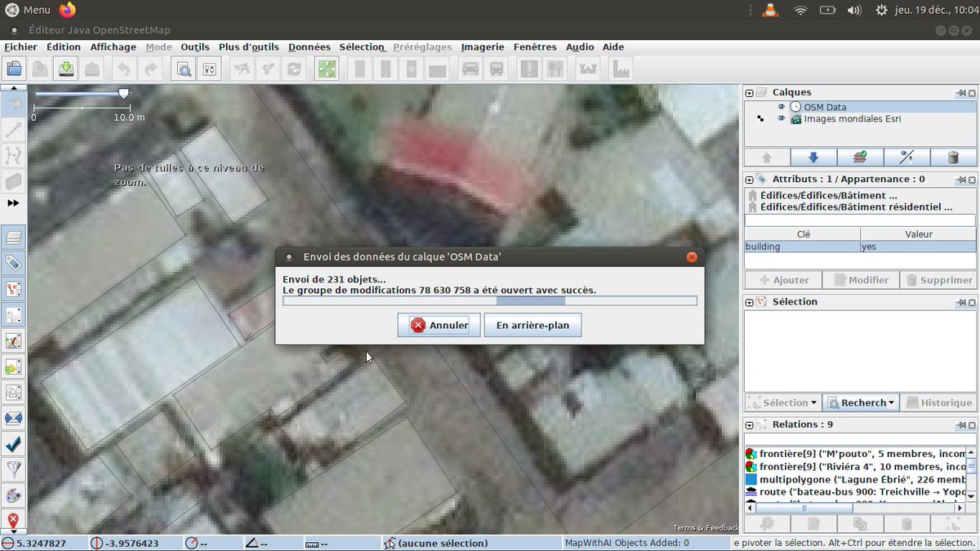980x551 pixels.
Task: Open the Outils menu
Action: click(195, 47)
